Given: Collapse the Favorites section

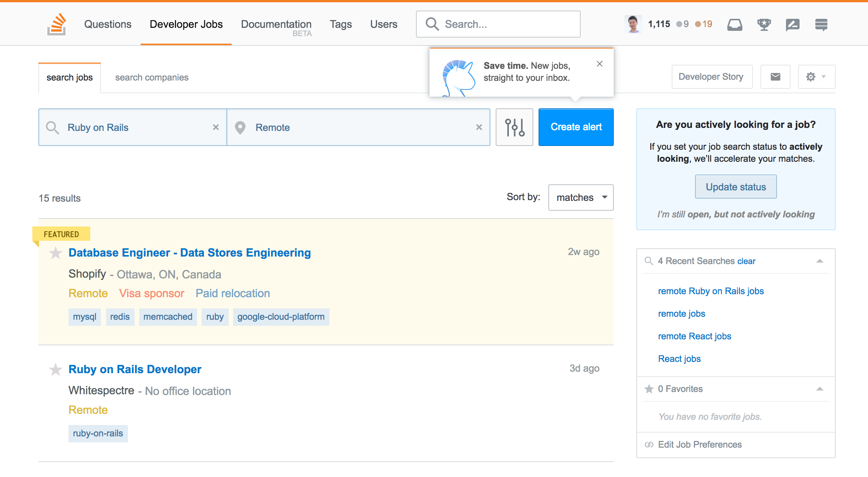Looking at the screenshot, I should (820, 389).
